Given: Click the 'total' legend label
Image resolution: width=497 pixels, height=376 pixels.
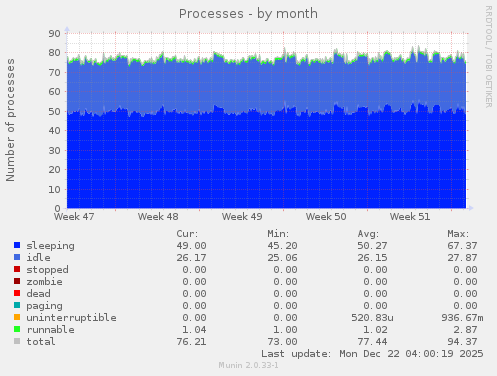Looking at the screenshot, I should tap(41, 342).
